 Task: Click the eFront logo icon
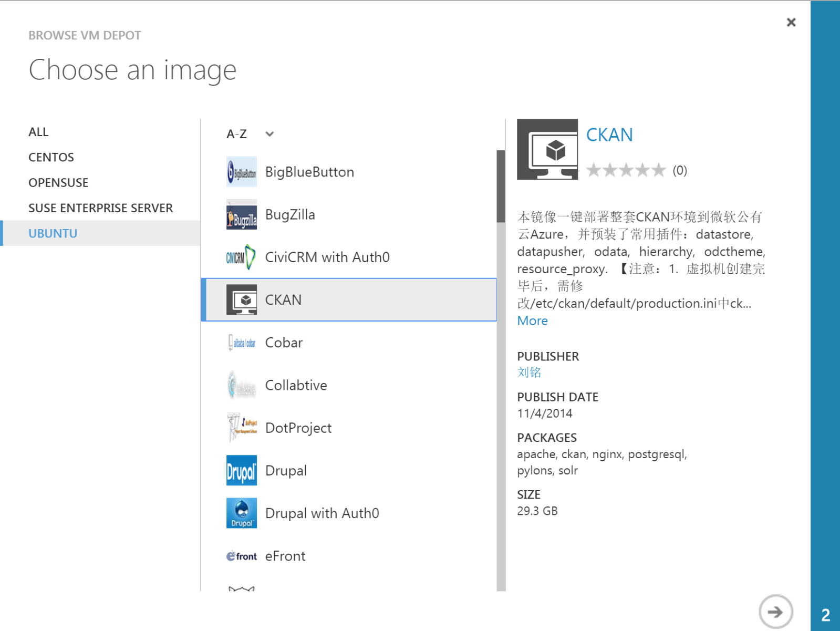pos(242,556)
